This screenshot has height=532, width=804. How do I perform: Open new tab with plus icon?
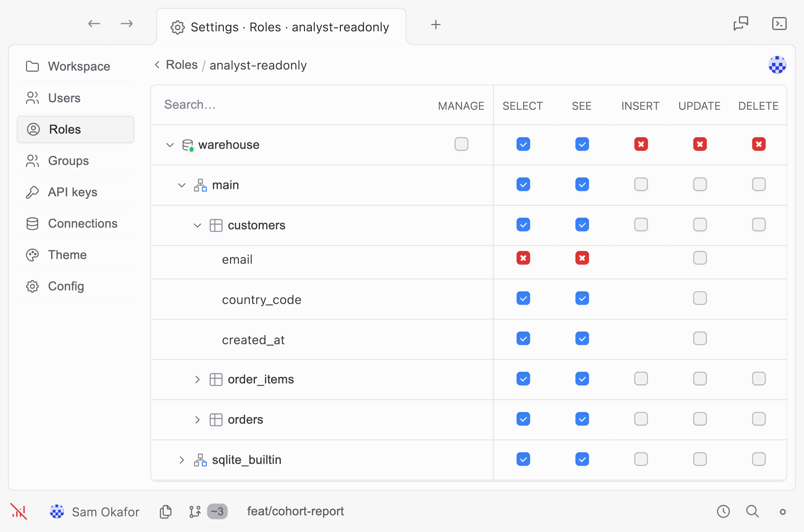(x=436, y=25)
